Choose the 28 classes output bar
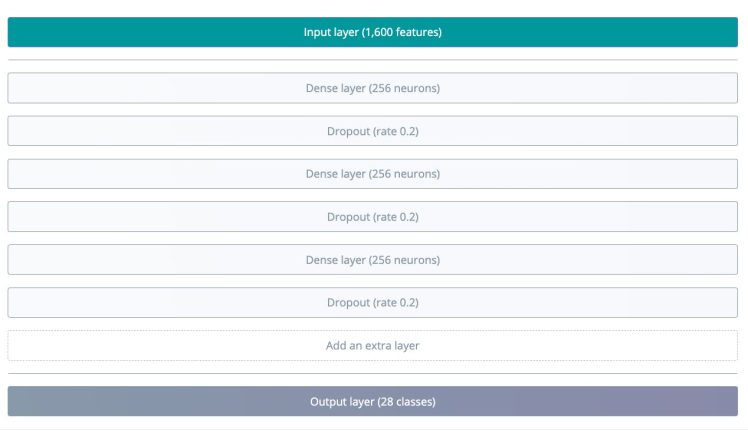Screen dimensions: 748x431 pos(373,402)
